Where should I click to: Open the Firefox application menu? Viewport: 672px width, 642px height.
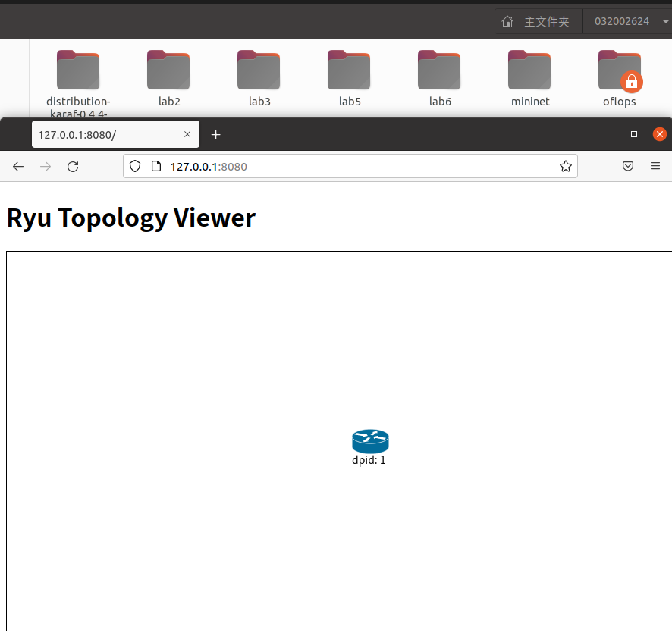pos(655,166)
